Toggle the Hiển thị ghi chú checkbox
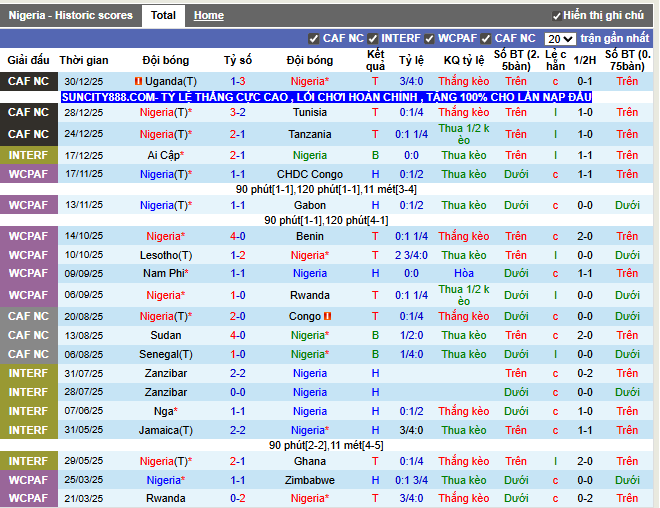660x508 pixels. click(x=556, y=16)
